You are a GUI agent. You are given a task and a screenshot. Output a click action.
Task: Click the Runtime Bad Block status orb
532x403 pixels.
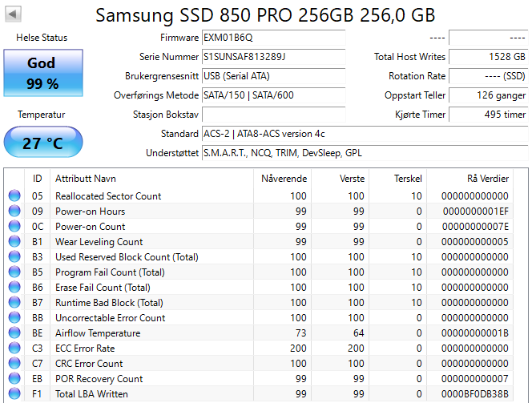(14, 302)
